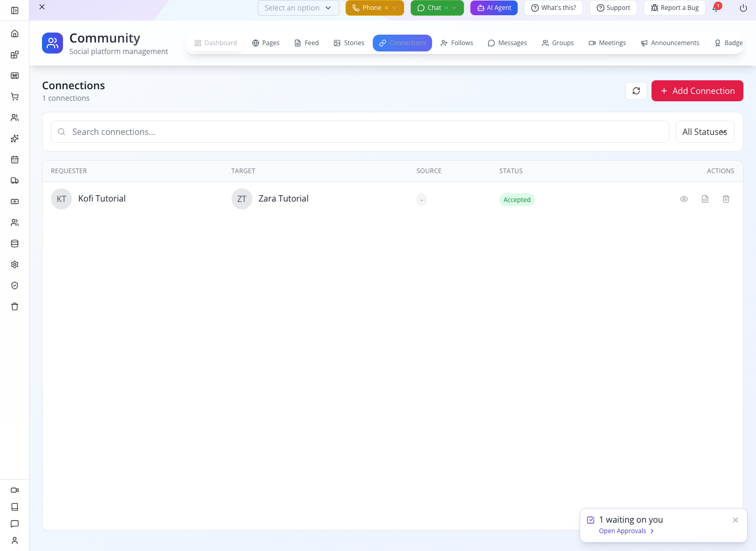
Task: Switch to the Feed tab
Action: [307, 43]
